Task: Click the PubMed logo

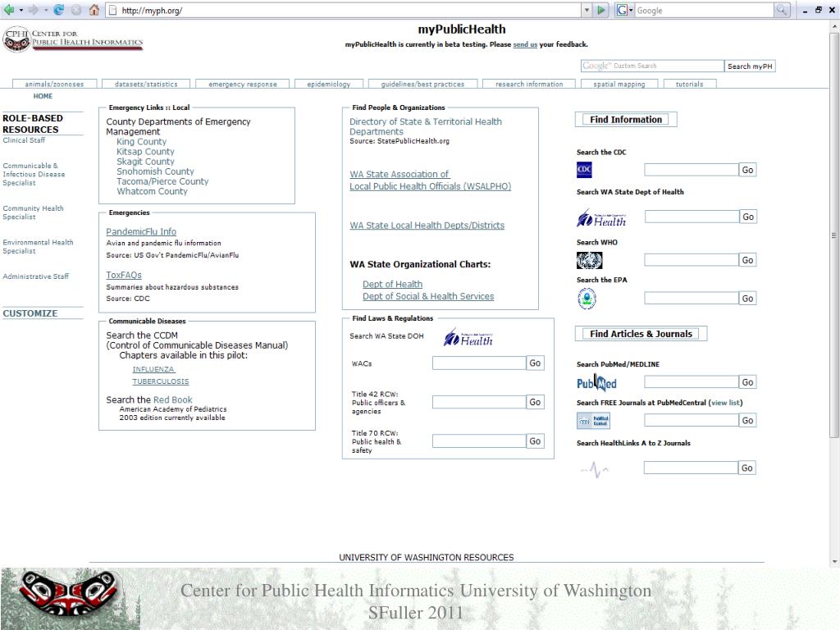Action: (x=596, y=382)
